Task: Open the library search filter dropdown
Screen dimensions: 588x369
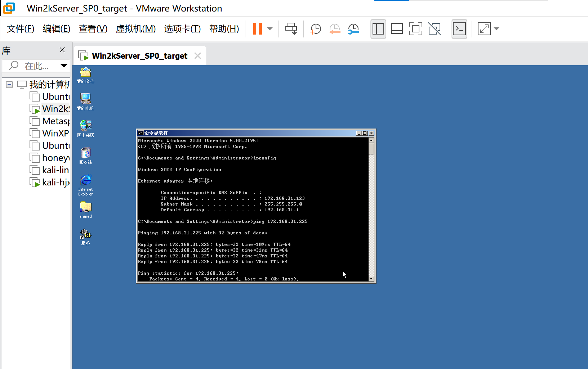Action: coord(64,66)
